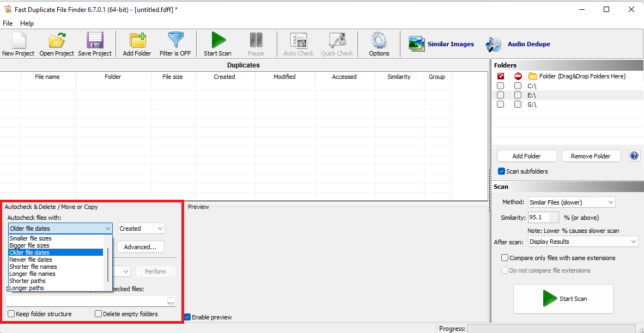
Task: Click the Advanced... button
Action: [141, 247]
